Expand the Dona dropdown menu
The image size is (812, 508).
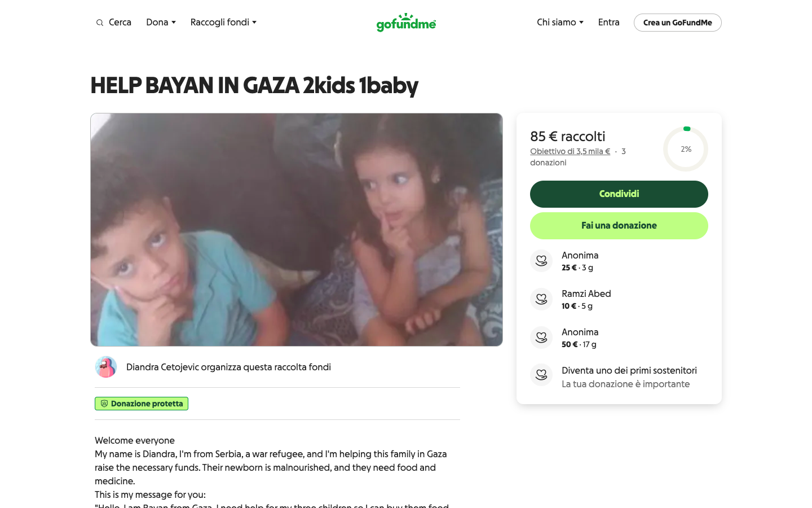click(x=161, y=22)
